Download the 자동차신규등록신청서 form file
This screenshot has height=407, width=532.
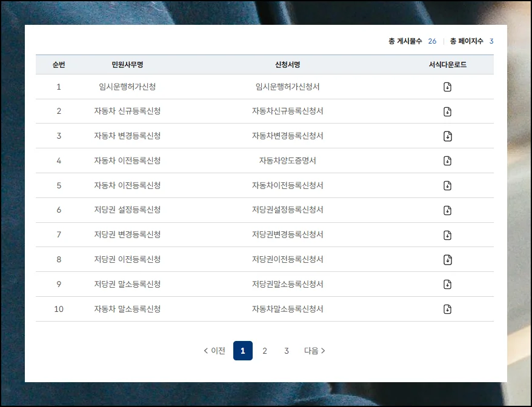click(447, 111)
